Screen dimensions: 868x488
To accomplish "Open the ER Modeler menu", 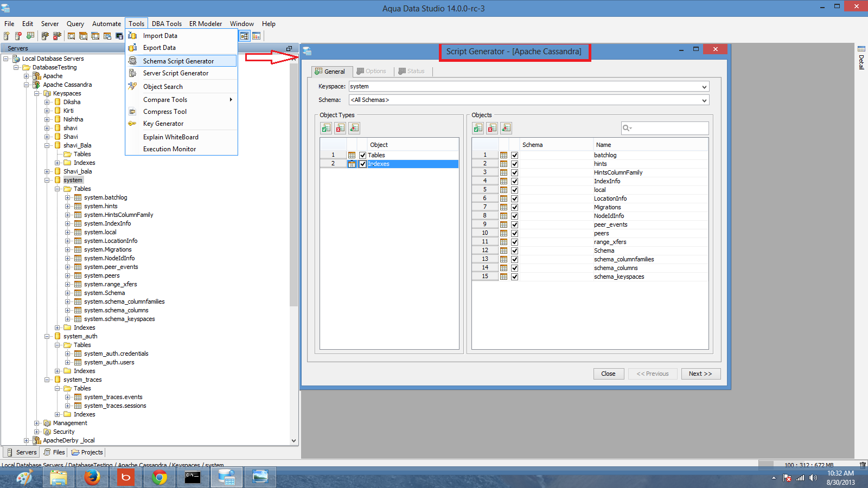I will click(x=206, y=23).
